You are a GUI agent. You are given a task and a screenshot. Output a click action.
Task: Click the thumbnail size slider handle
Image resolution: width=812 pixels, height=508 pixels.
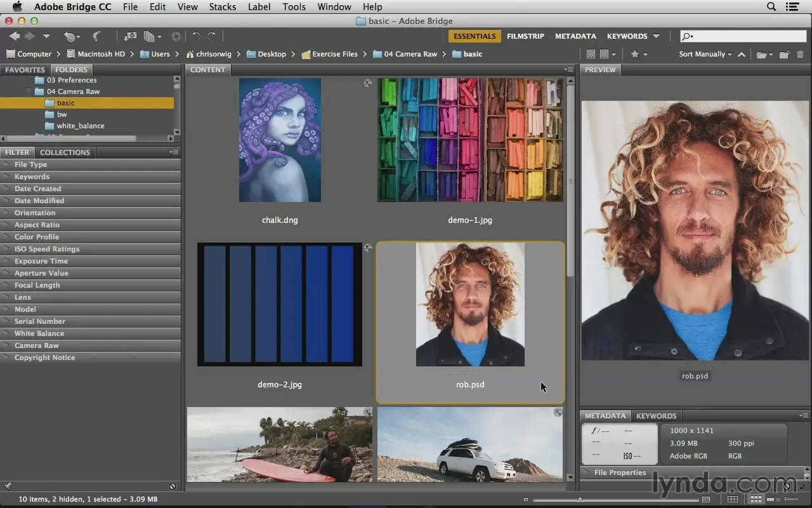coord(579,499)
